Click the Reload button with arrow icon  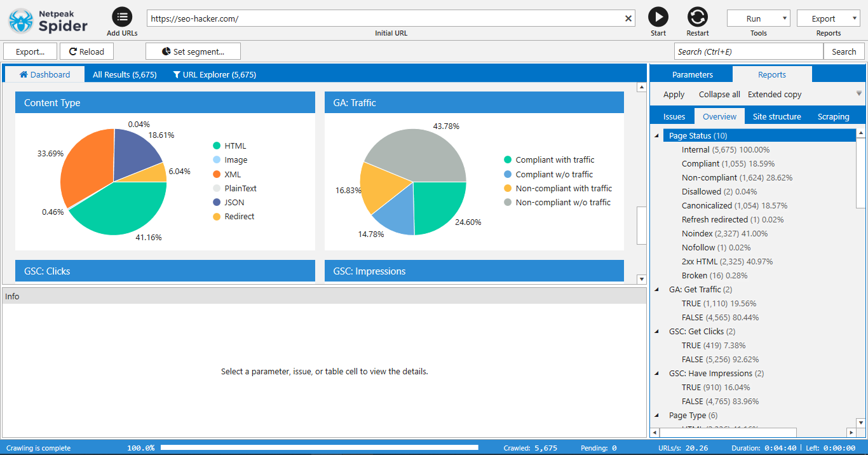coord(86,51)
